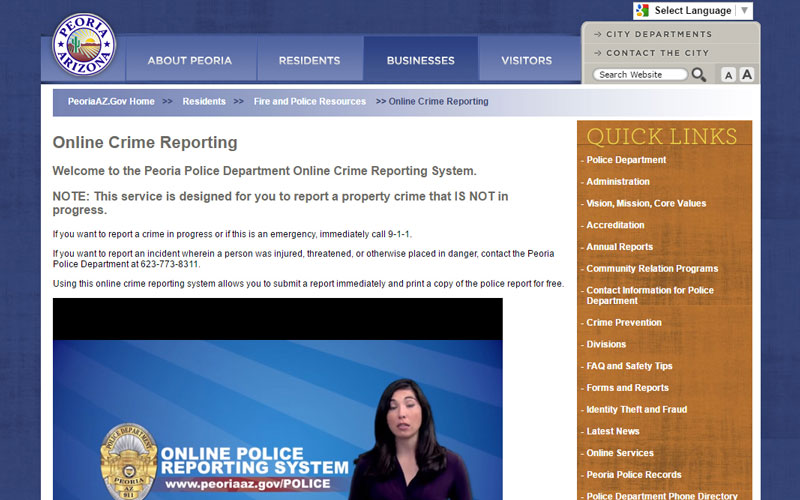Click the police phone number 623-773-8311 text
800x500 pixels.
coord(169,264)
